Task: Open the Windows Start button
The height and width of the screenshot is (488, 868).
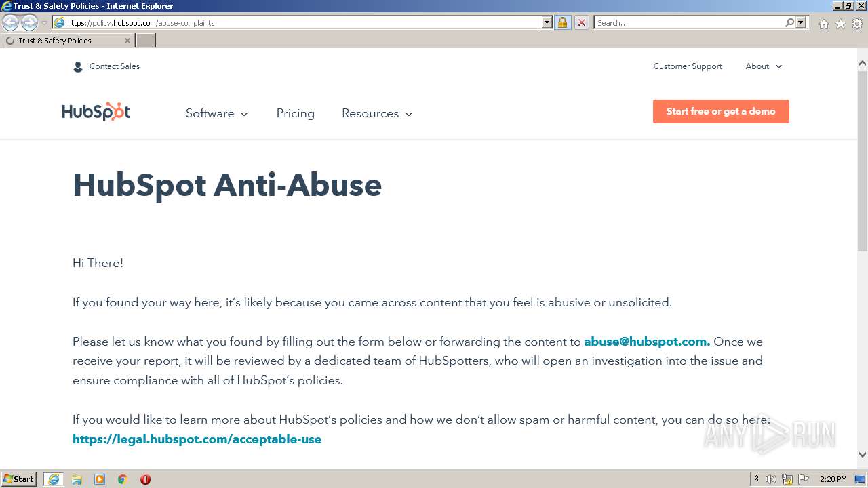Action: click(x=19, y=479)
